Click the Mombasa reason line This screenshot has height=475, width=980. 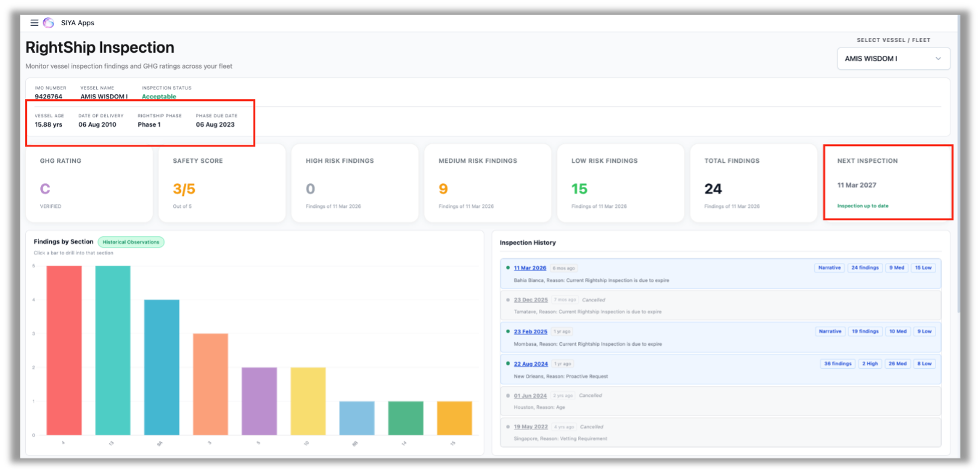pos(588,344)
